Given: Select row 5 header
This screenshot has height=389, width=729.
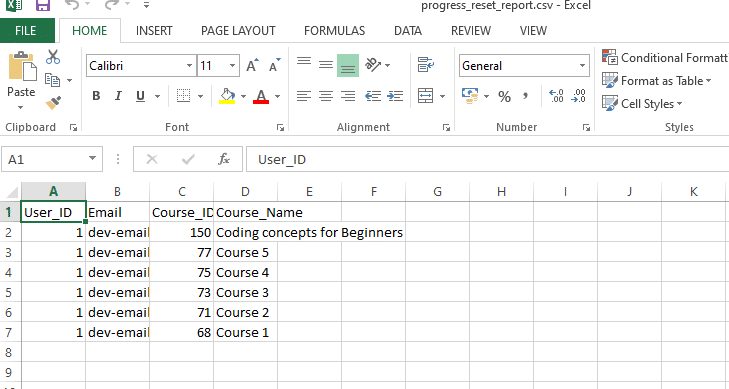Looking at the screenshot, I should pos(9,292).
